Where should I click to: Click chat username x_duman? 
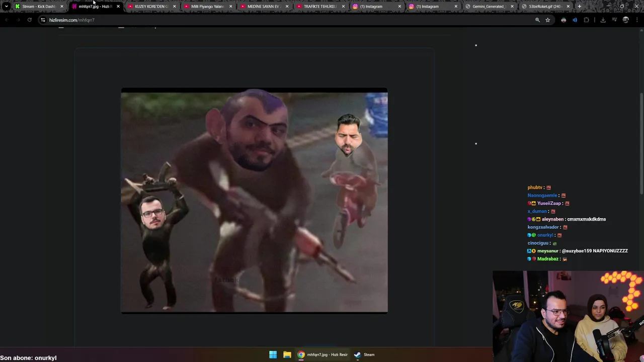coord(537,212)
